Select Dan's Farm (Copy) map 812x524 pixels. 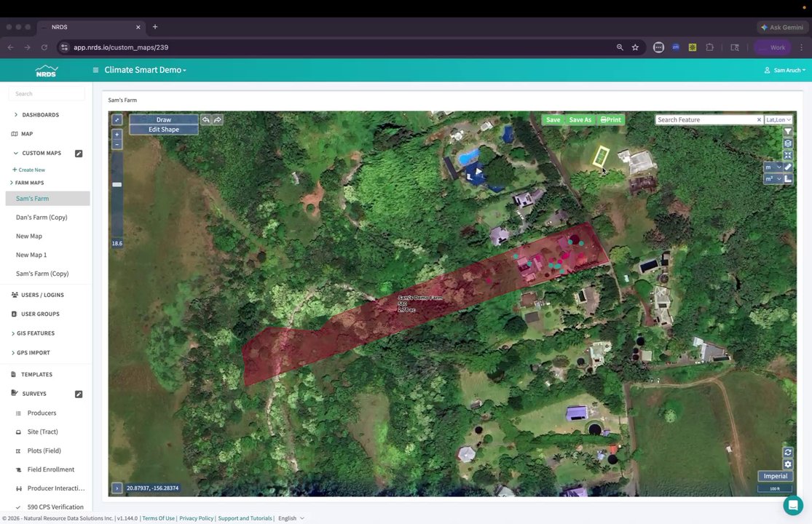(x=42, y=218)
